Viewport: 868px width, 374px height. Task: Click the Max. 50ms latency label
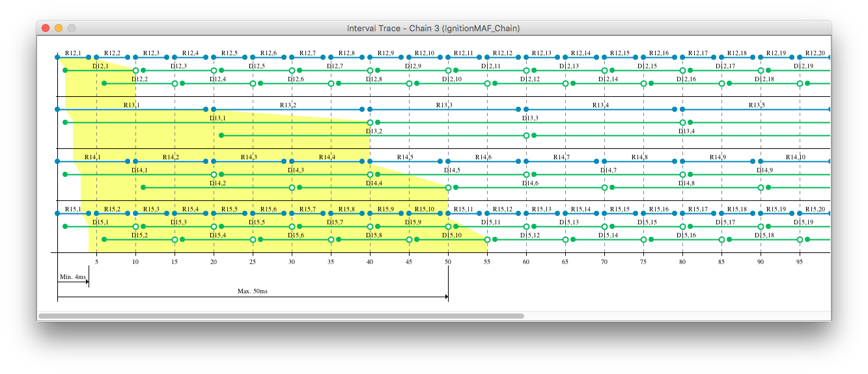point(253,291)
